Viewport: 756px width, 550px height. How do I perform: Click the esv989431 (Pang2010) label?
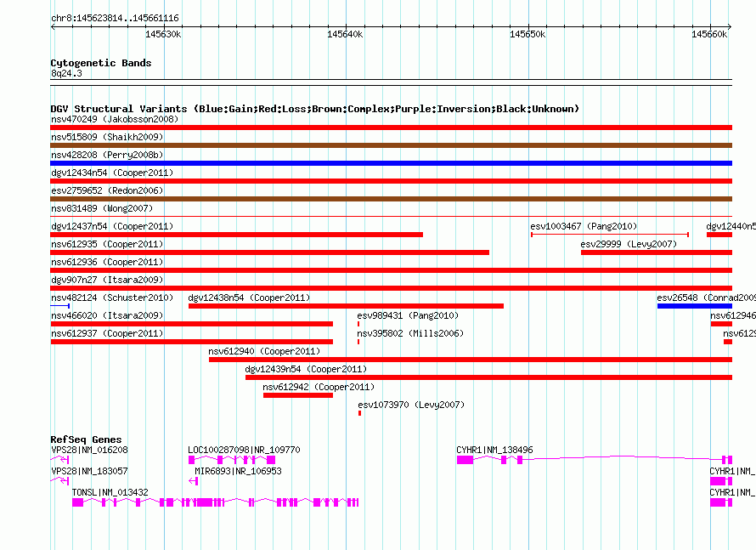tap(408, 315)
